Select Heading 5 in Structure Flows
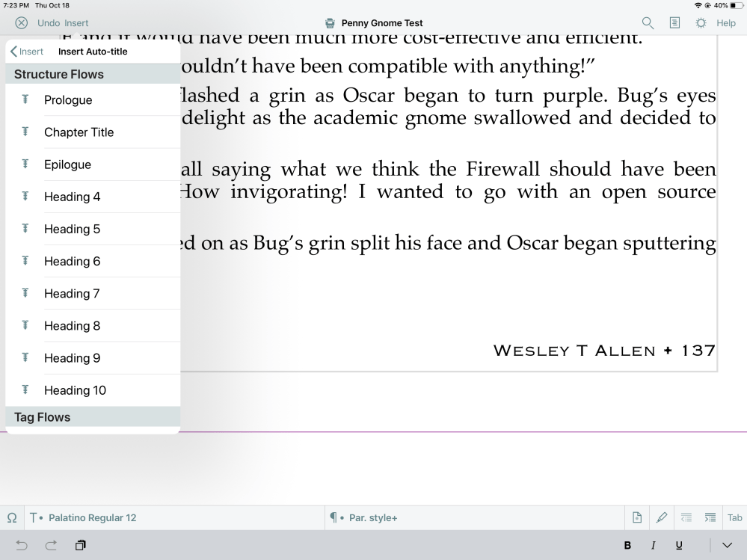Image resolution: width=747 pixels, height=560 pixels. tap(73, 229)
